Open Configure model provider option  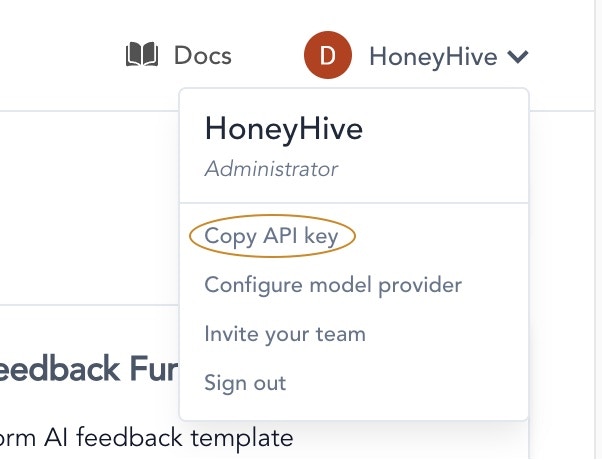click(333, 285)
